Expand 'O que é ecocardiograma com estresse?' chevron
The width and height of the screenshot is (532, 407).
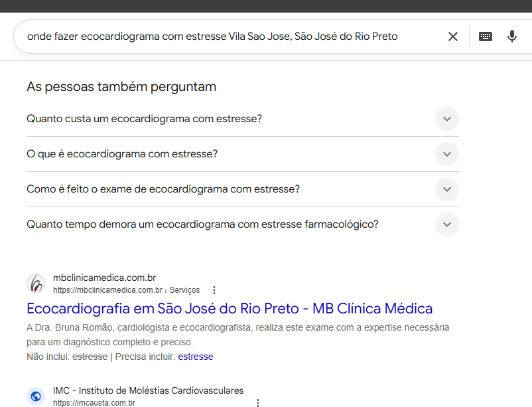pyautogui.click(x=447, y=154)
